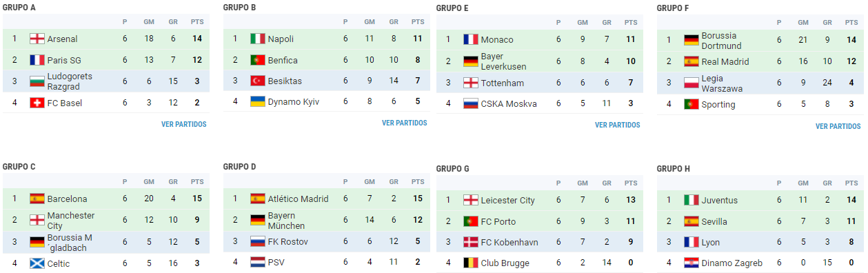Viewport: 868px width, 273px height.
Task: Click the Ukraine flag beside Dynamo Kyiv
Action: tap(257, 101)
